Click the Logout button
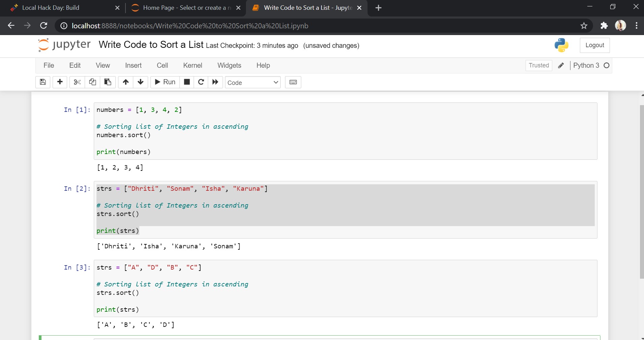 (594, 45)
